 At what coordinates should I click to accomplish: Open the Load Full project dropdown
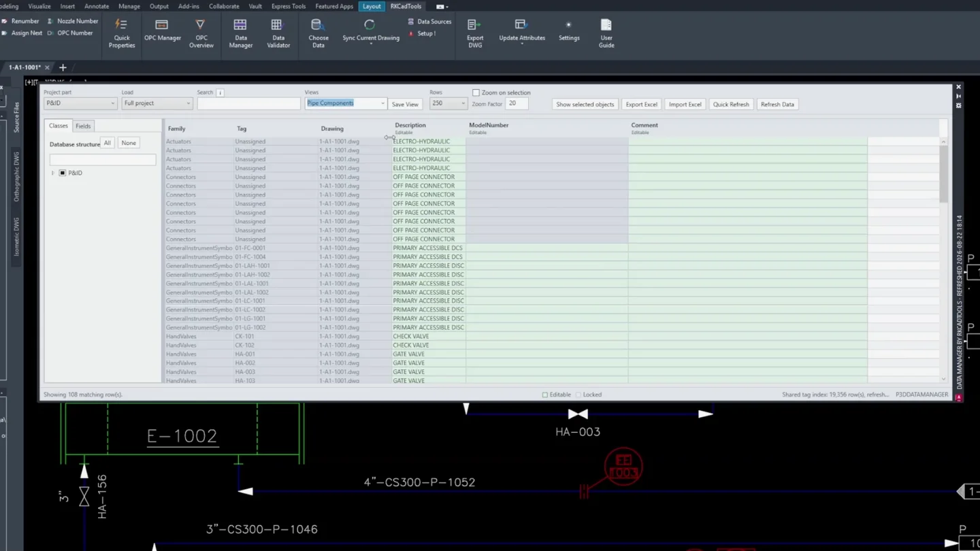[157, 103]
